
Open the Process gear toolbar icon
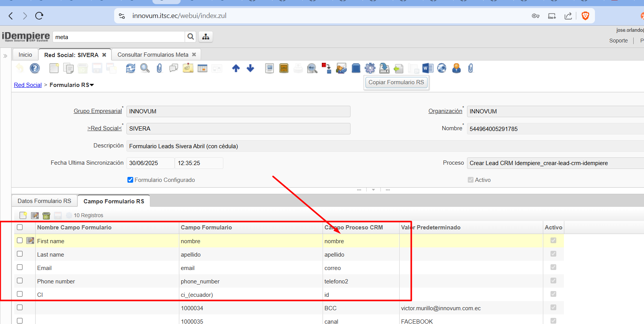pyautogui.click(x=370, y=68)
